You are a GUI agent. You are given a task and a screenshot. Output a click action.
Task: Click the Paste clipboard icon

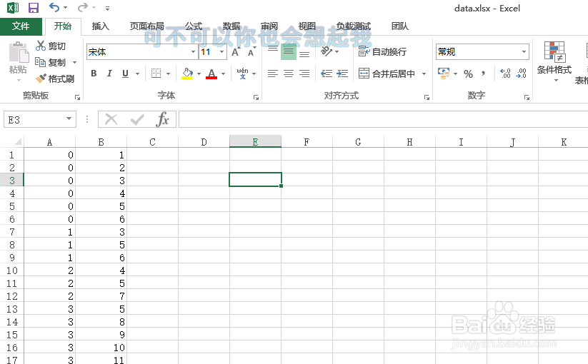[x=19, y=52]
